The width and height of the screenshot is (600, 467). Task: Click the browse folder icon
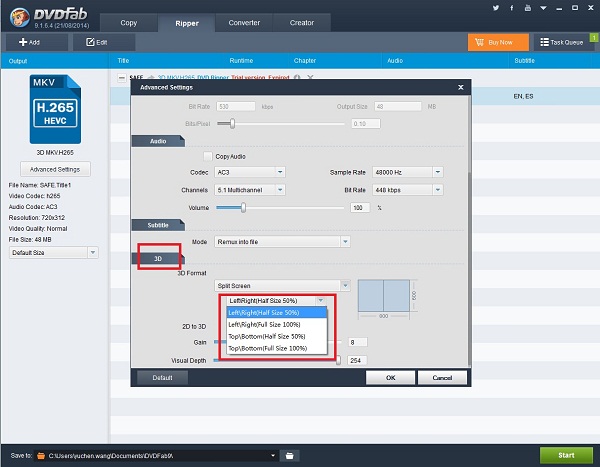(290, 456)
